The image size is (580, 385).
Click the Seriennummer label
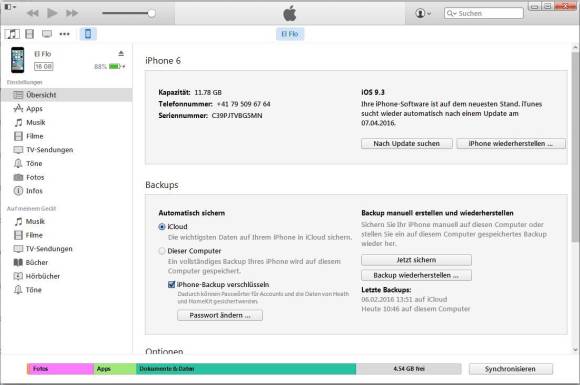[183, 116]
